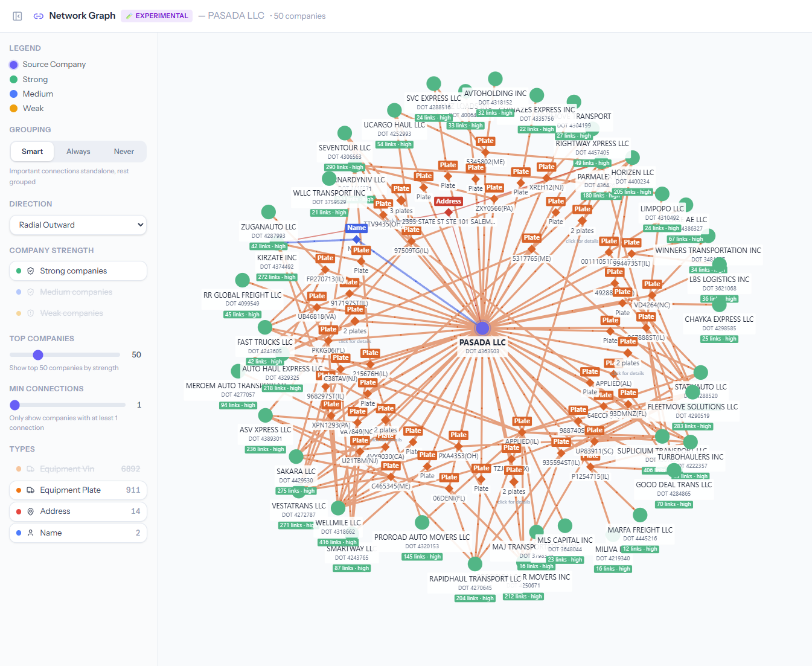812x666 pixels.
Task: Click the link icon next to Network Graph
Action: tap(38, 16)
